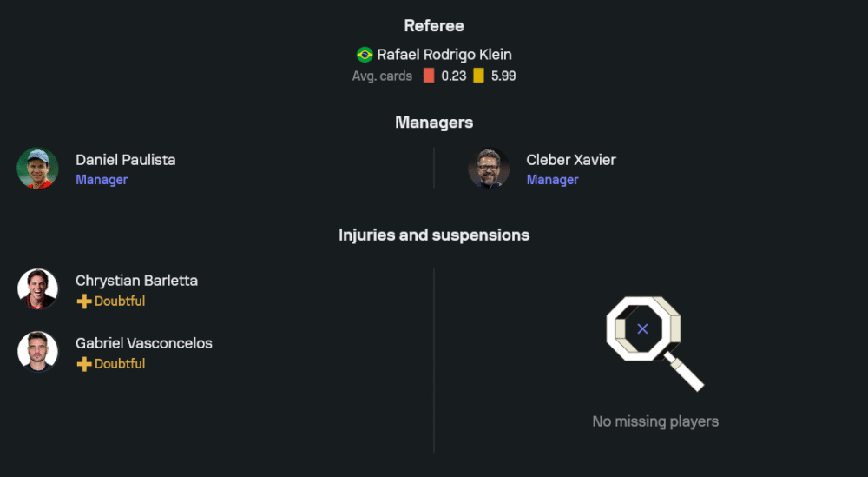Click Chrystian Barletta's doubtful plus icon
The width and height of the screenshot is (868, 477).
pyautogui.click(x=84, y=301)
